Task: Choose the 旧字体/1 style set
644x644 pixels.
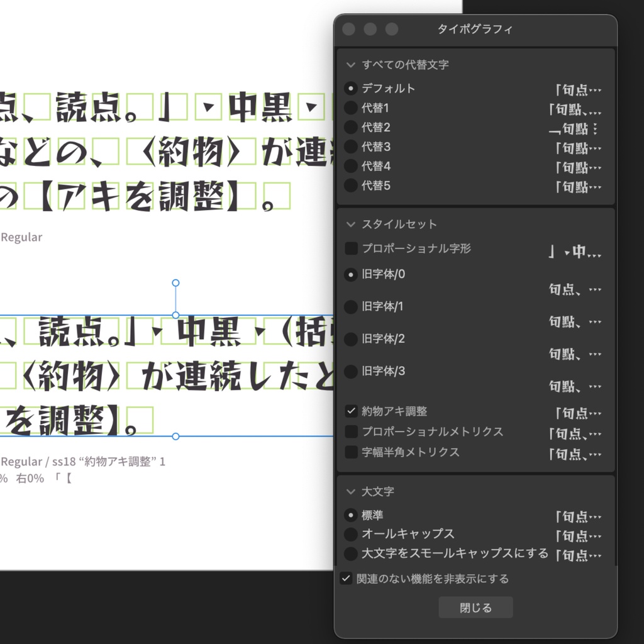Action: point(352,307)
